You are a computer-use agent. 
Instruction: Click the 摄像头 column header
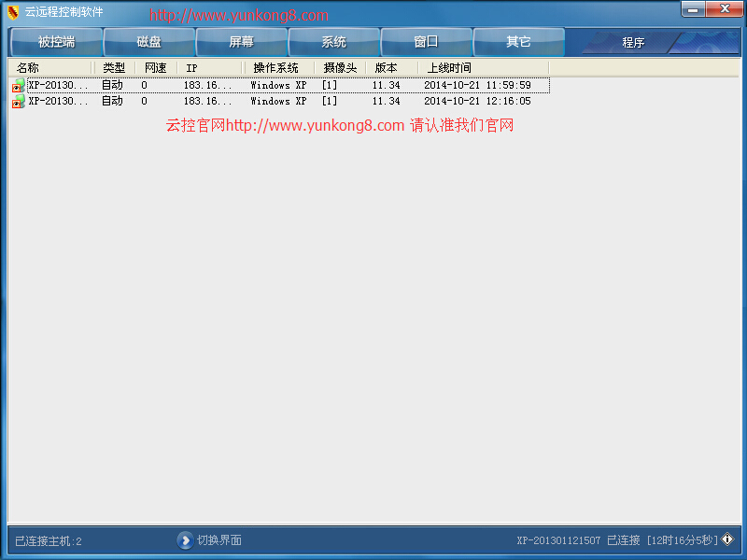coord(340,68)
